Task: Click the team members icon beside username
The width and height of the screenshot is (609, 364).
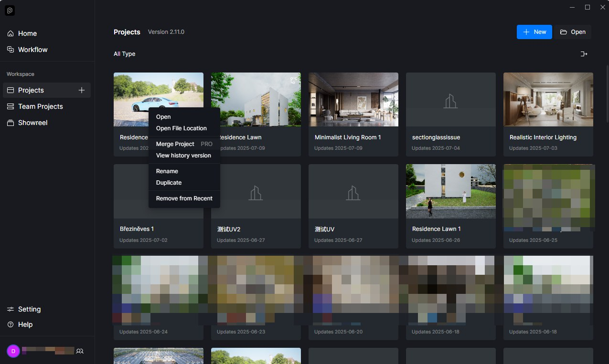Action: pyautogui.click(x=80, y=351)
